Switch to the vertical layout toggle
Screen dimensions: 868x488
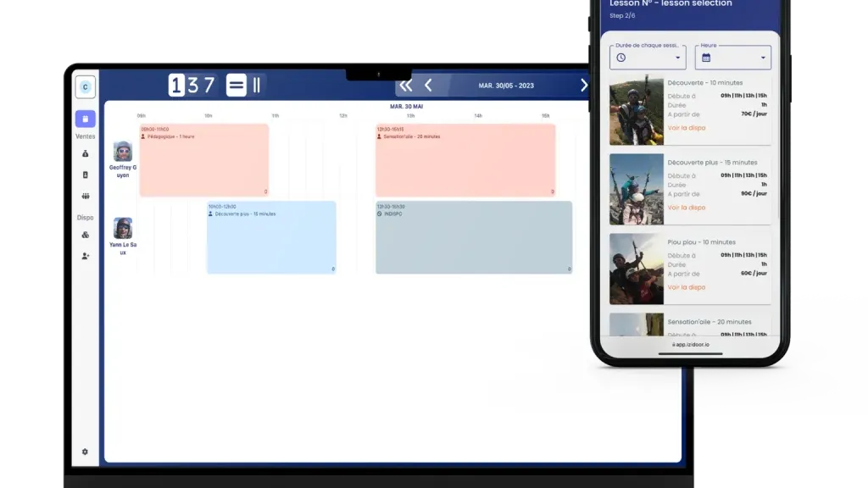[x=256, y=85]
